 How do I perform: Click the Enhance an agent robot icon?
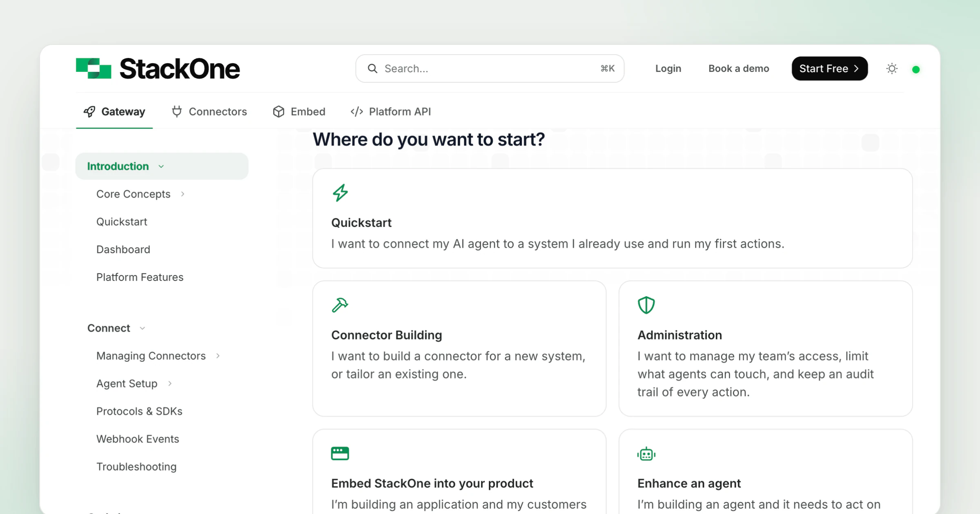click(x=646, y=454)
